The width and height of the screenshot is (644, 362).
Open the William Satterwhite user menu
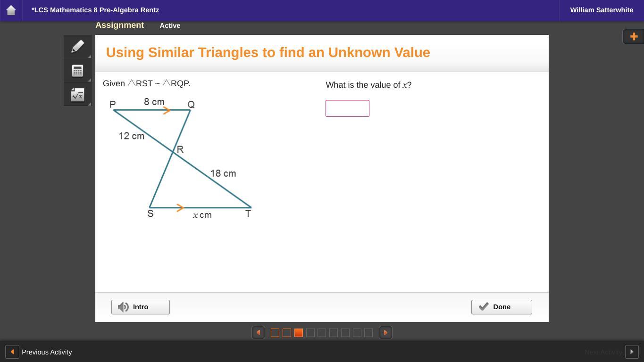click(602, 10)
